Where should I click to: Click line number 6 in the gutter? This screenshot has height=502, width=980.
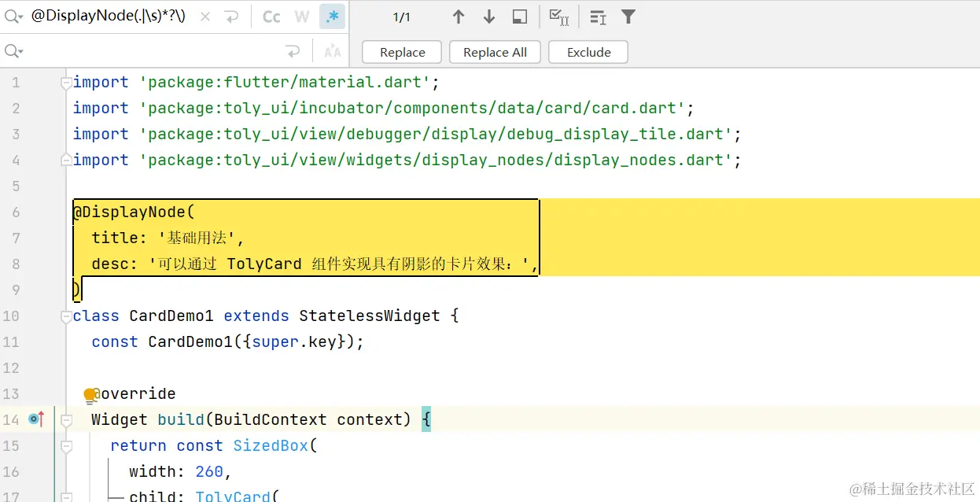click(x=16, y=212)
